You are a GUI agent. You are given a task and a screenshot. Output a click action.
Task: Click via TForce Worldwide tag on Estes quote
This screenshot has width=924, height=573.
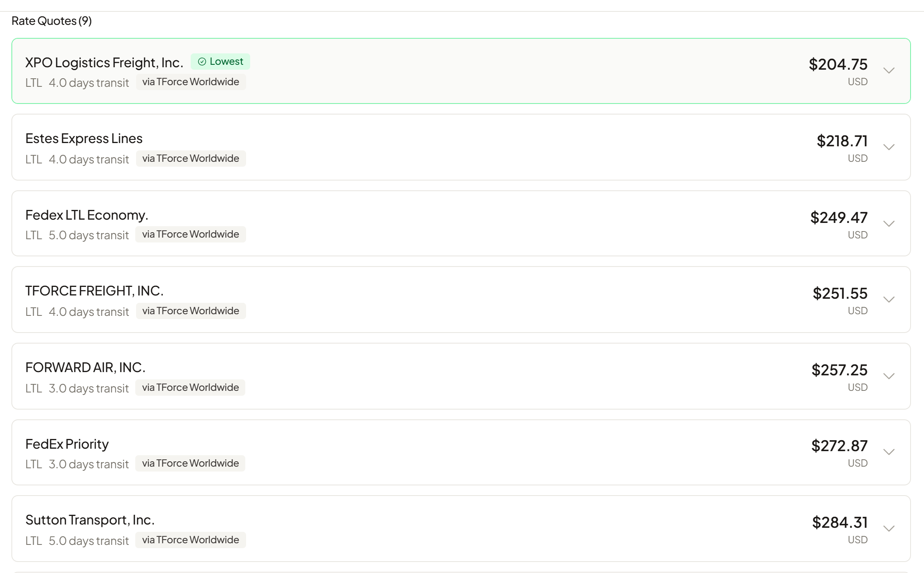[191, 159]
